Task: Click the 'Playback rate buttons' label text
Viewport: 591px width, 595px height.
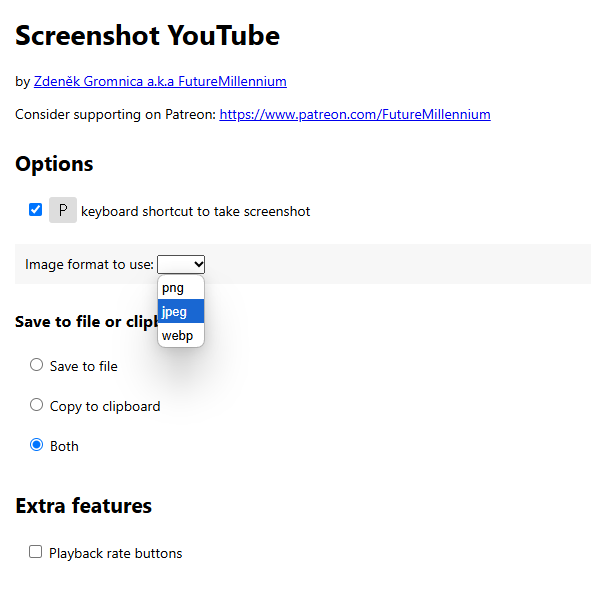Action: click(116, 553)
